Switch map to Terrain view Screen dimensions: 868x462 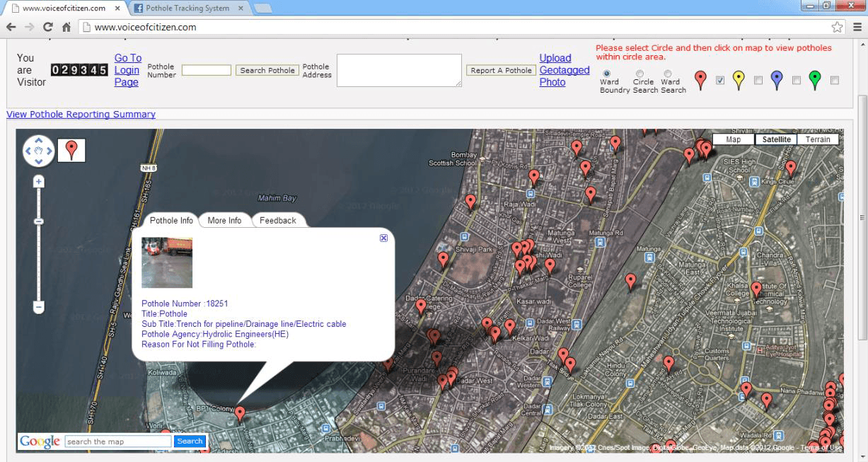[818, 139]
